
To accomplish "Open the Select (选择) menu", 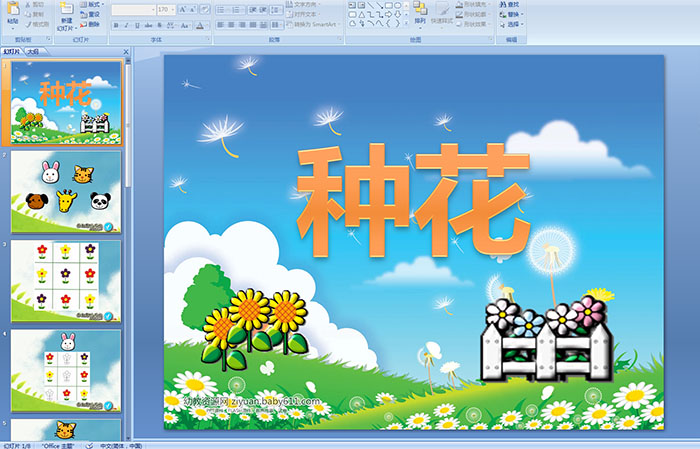I will (x=512, y=24).
